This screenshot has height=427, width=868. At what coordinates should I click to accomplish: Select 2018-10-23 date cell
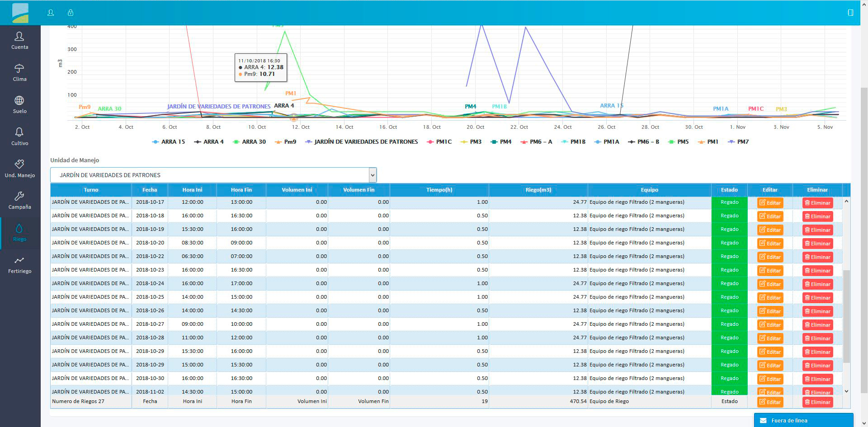tap(150, 270)
